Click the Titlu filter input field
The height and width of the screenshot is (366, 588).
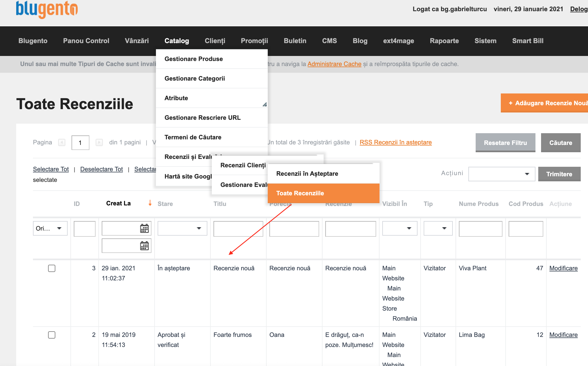[238, 229]
